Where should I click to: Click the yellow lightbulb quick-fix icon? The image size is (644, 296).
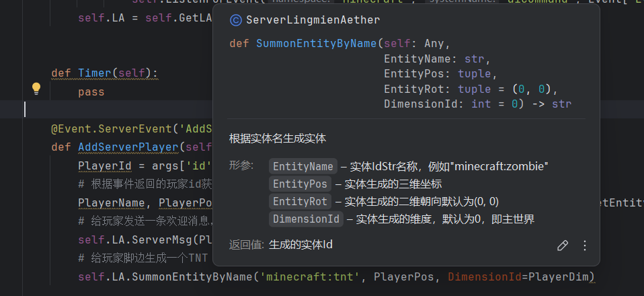pyautogui.click(x=36, y=89)
